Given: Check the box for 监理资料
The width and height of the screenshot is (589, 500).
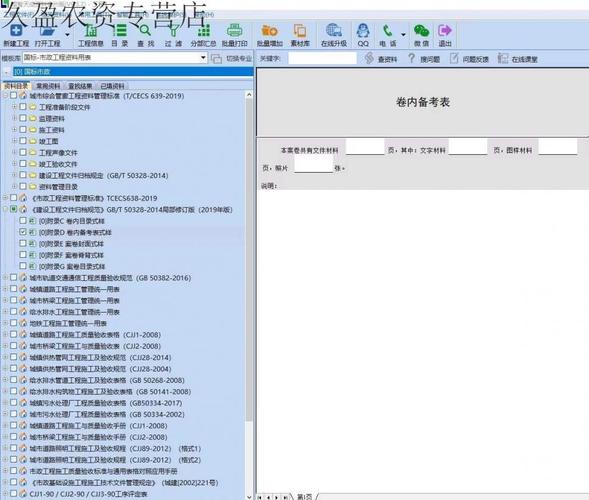Looking at the screenshot, I should click(x=23, y=118).
